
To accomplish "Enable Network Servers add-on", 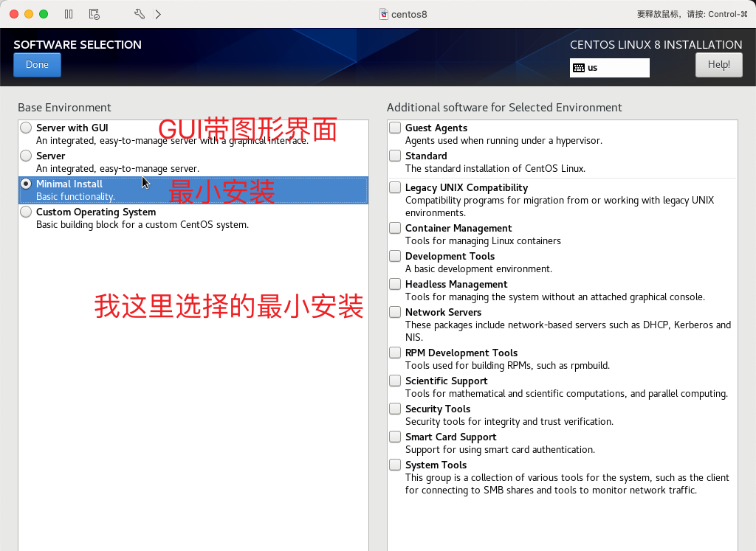I will point(395,312).
